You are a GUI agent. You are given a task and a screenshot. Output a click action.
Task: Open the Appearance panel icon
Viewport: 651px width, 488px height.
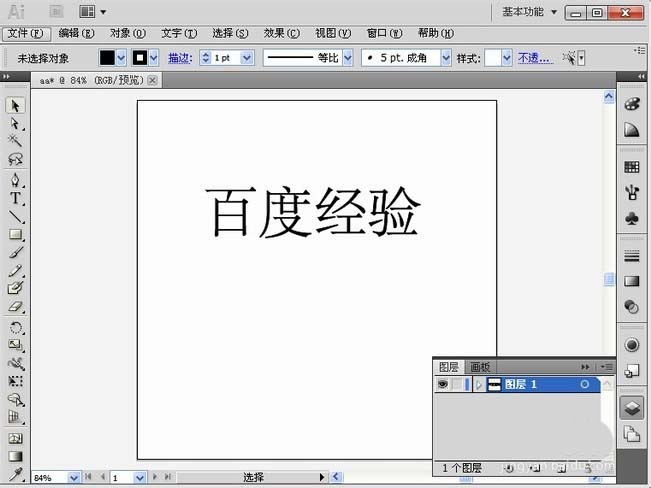point(631,345)
